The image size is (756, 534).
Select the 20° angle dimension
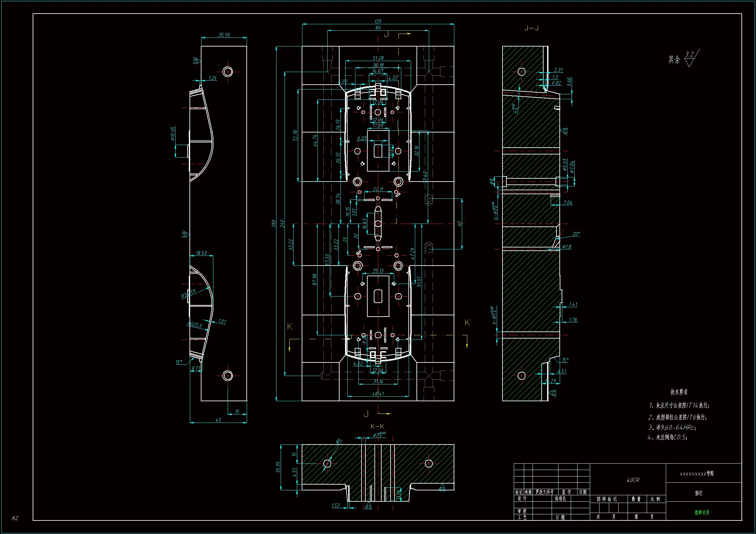pos(576,234)
